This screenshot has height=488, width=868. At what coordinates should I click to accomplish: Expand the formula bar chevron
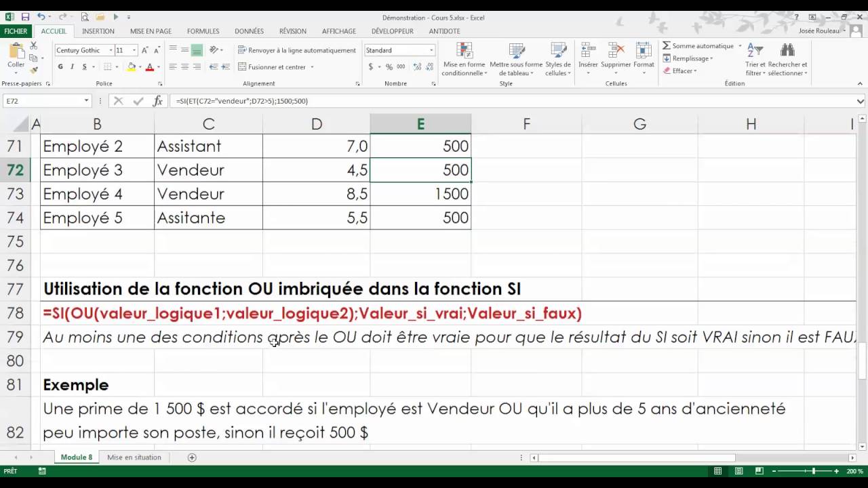point(860,101)
